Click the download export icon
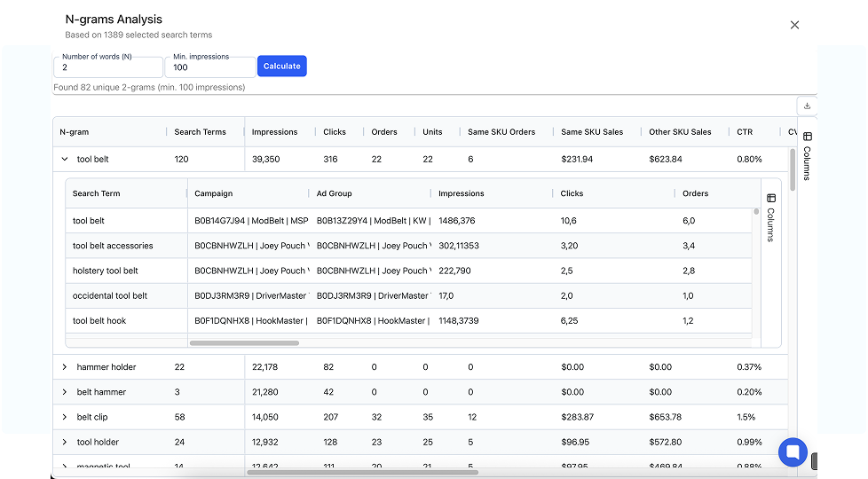Screen dimensions: 868x479 (x=807, y=106)
